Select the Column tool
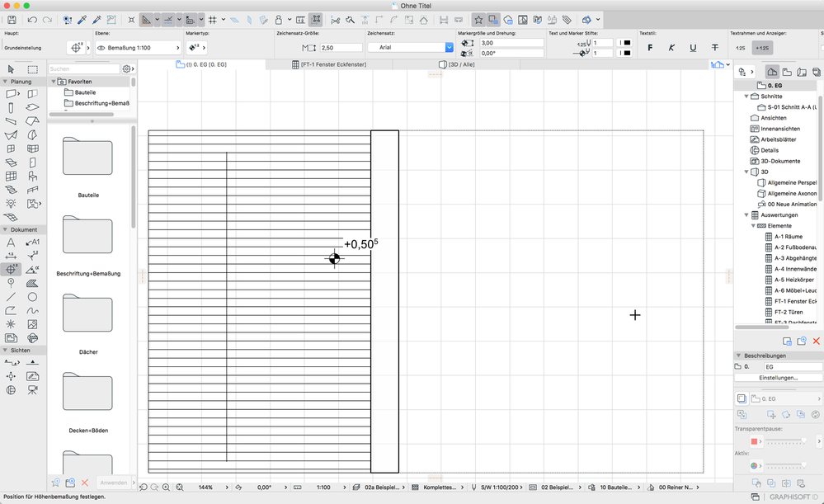This screenshot has width=824, height=504. click(11, 108)
